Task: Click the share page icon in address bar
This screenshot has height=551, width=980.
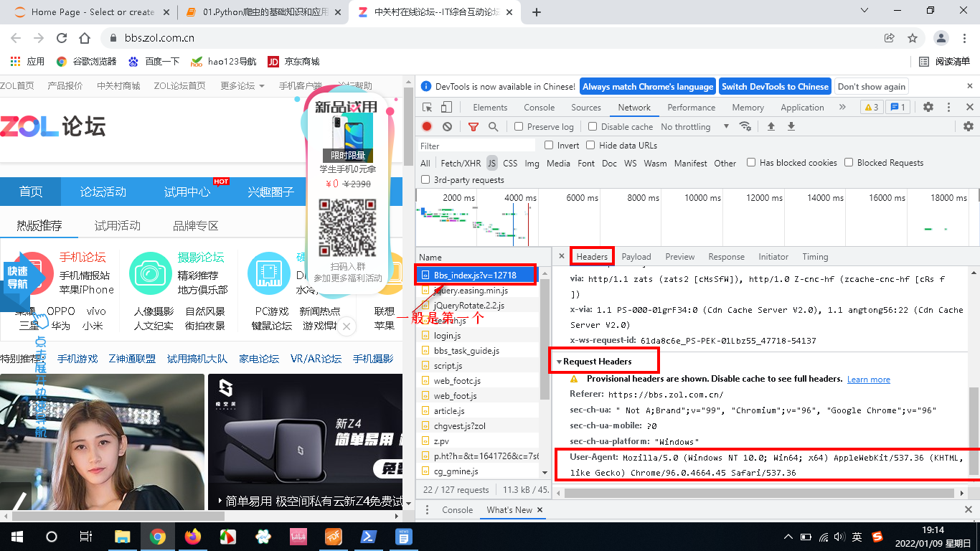Action: (x=890, y=38)
